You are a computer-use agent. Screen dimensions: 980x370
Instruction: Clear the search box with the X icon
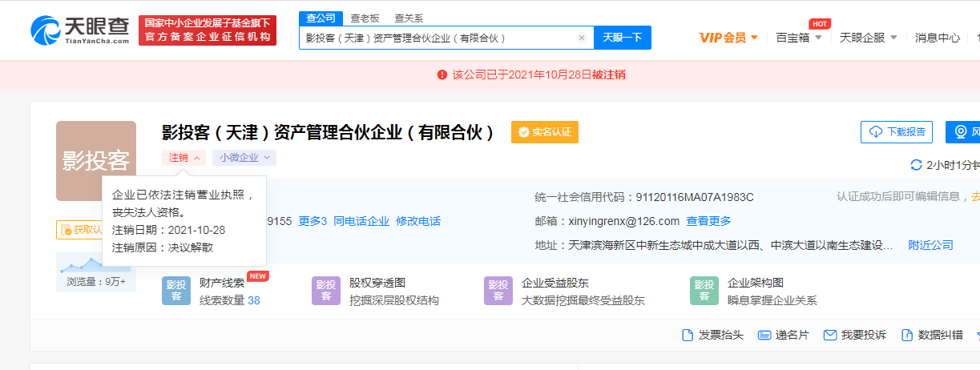pyautogui.click(x=582, y=38)
